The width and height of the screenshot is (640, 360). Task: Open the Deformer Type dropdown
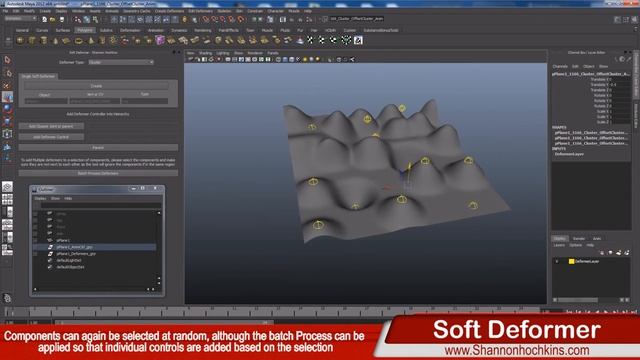coord(121,62)
